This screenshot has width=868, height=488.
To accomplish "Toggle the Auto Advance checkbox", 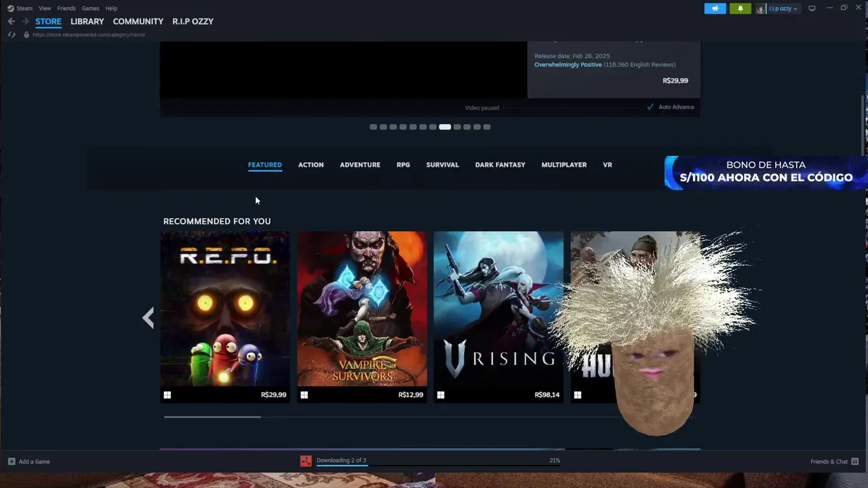I will (650, 107).
